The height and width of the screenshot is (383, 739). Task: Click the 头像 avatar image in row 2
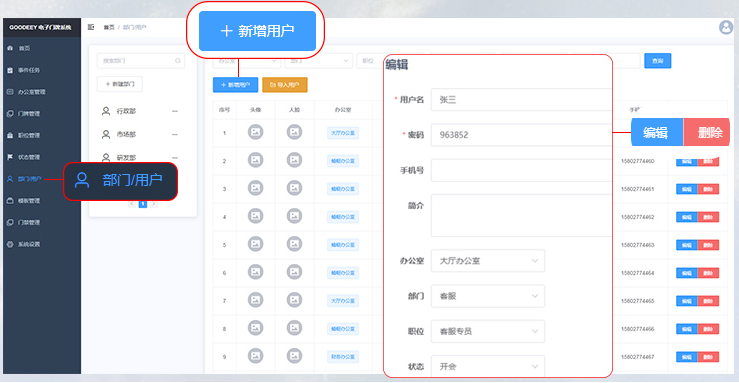tap(255, 160)
